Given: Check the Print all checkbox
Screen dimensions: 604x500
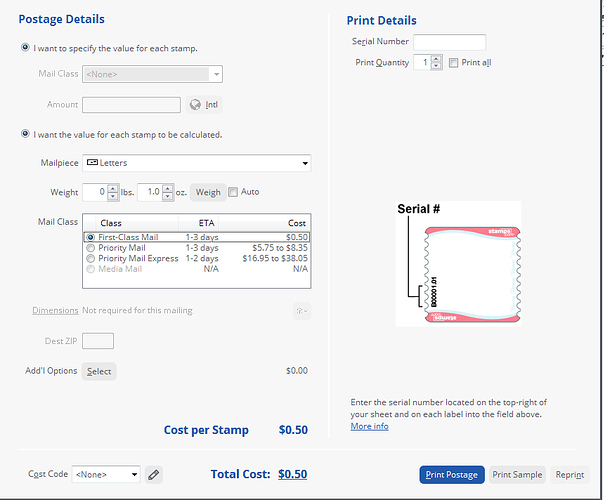Looking at the screenshot, I should tap(454, 63).
